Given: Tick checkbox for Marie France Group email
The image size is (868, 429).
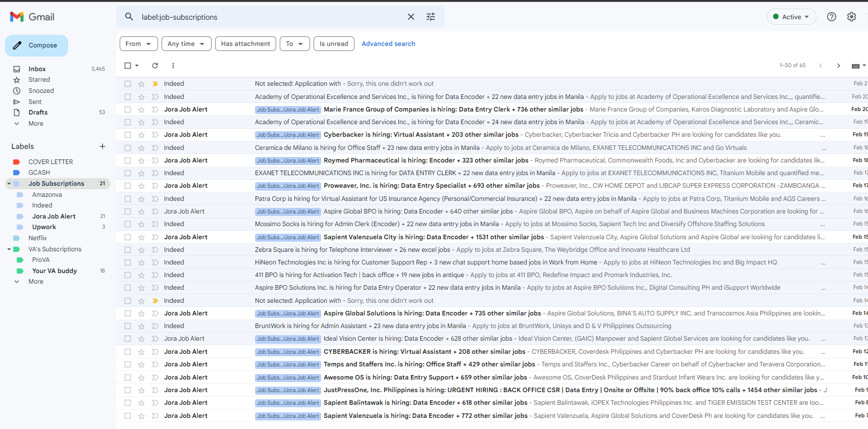Looking at the screenshot, I should [x=128, y=110].
